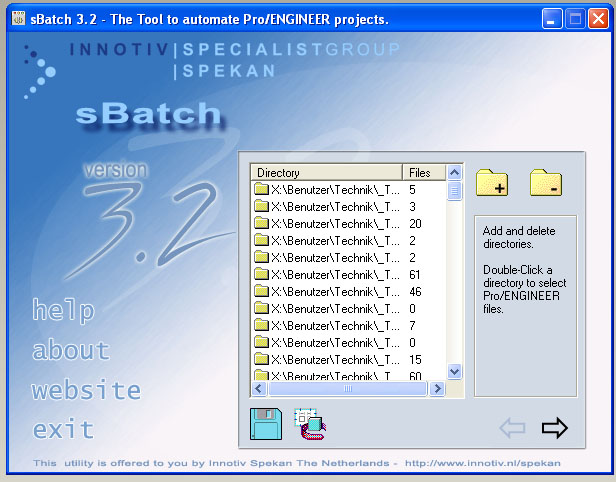Viewport: 616px width, 482px height.
Task: Click exit to quit sBatch
Action: pos(63,429)
